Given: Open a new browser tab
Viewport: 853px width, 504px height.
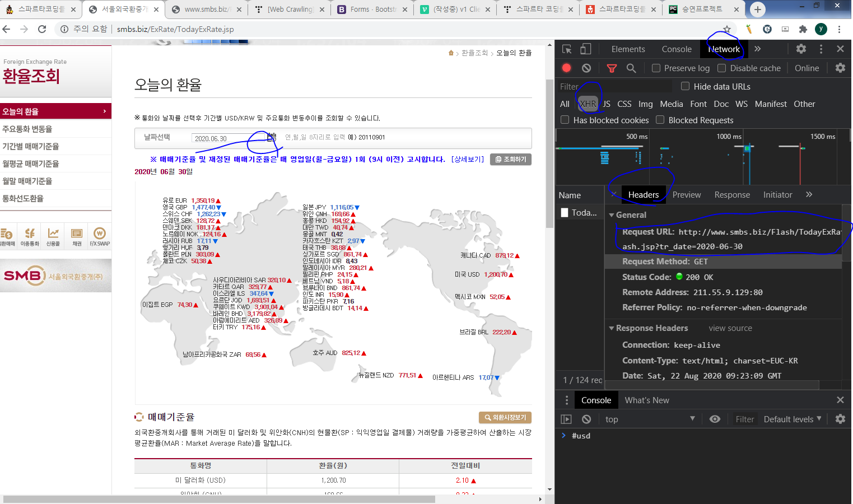Looking at the screenshot, I should point(757,10).
